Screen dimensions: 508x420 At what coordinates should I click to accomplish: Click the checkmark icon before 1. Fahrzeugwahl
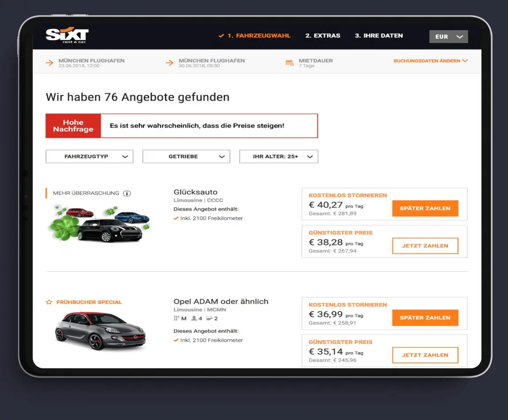[221, 36]
